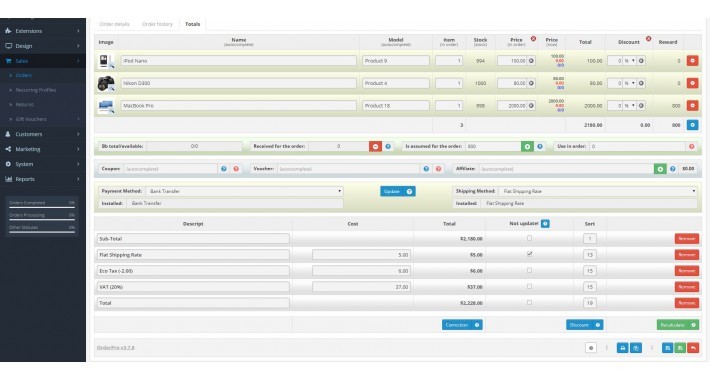Click the MacBook Pro name field

click(239, 106)
